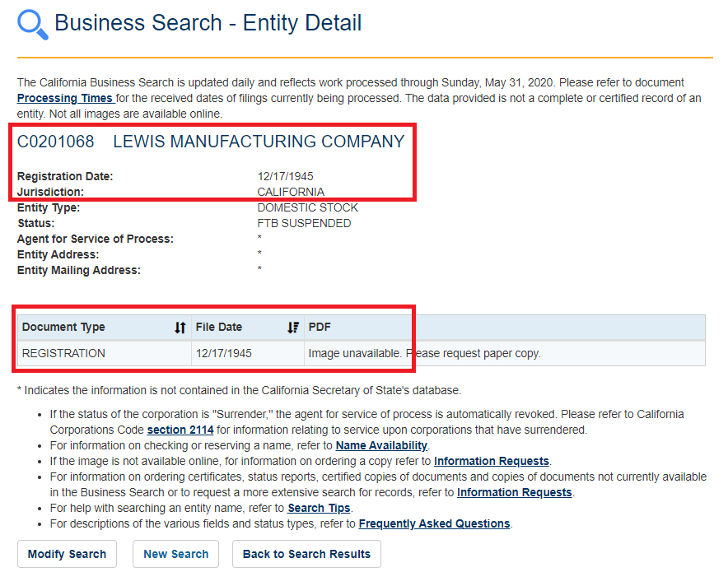Screen dimensions: 728x586
Task: Click the Entity Type value DOMESTIC STOCK
Action: (x=307, y=208)
